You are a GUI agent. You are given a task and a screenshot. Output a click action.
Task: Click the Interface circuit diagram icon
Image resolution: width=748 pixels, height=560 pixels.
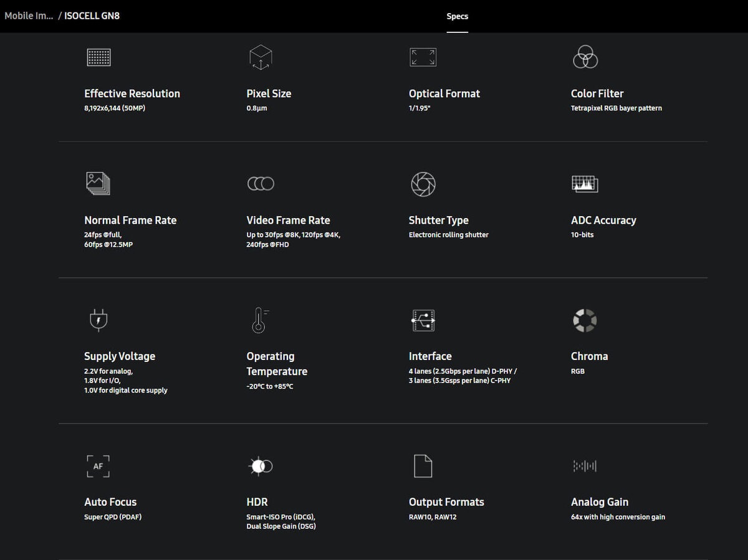click(423, 320)
